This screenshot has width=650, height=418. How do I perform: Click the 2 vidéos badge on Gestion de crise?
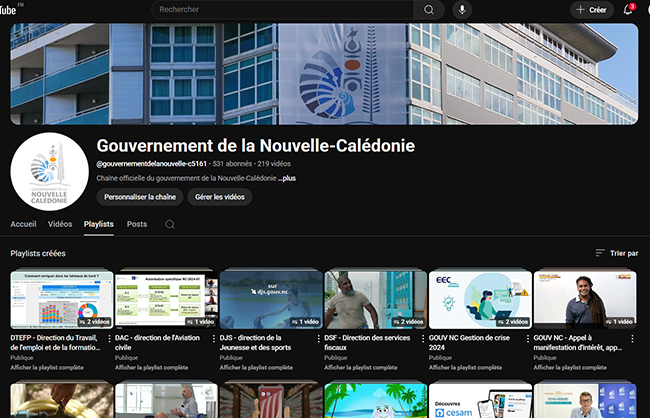[x=513, y=322]
